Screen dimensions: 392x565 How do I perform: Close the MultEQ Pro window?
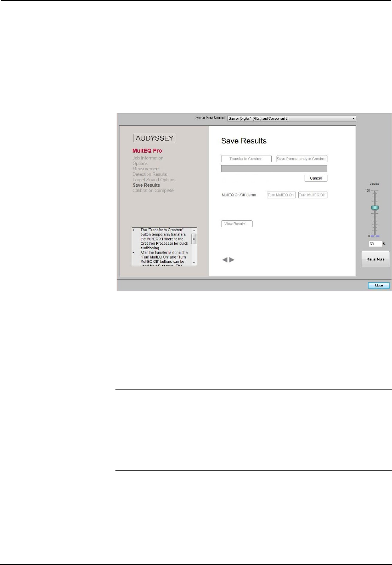[379, 285]
